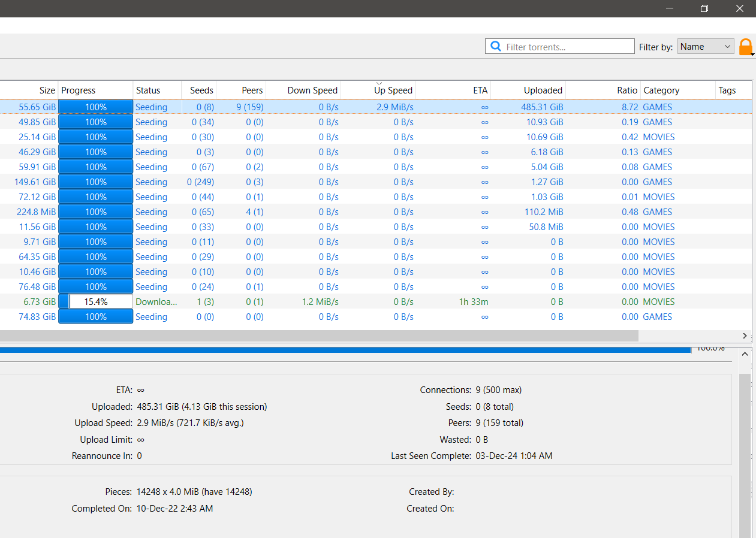
Task: Click the 9 (159) peers cell
Action: [250, 107]
